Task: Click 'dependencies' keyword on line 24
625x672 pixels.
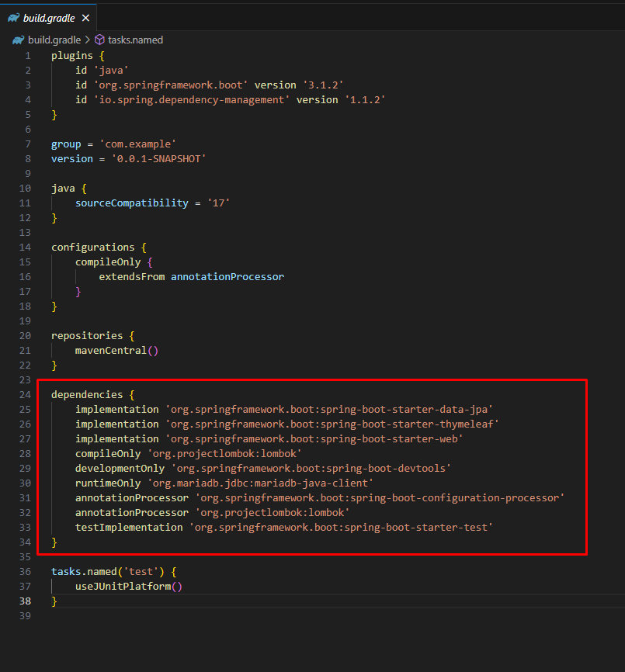Action: (87, 395)
